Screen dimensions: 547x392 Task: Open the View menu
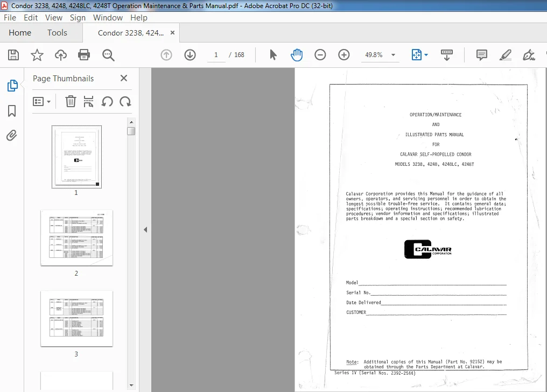tap(54, 17)
